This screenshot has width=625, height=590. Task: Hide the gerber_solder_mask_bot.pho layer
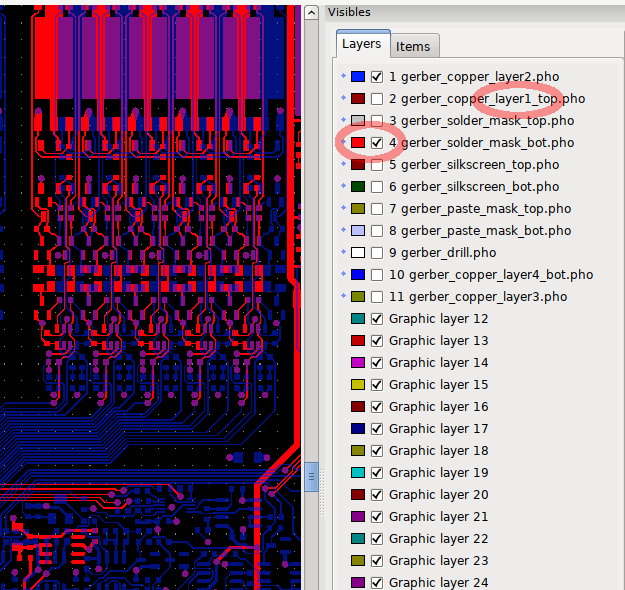[377, 143]
